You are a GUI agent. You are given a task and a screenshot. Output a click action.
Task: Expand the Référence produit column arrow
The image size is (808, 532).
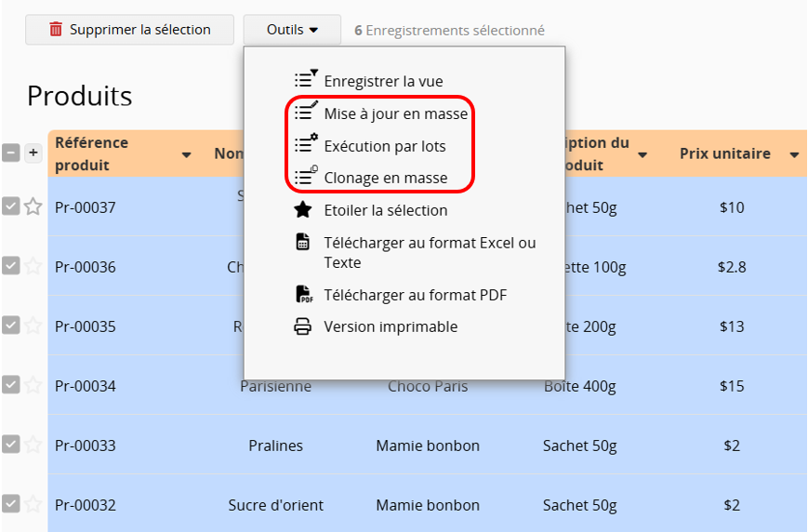tap(186, 154)
